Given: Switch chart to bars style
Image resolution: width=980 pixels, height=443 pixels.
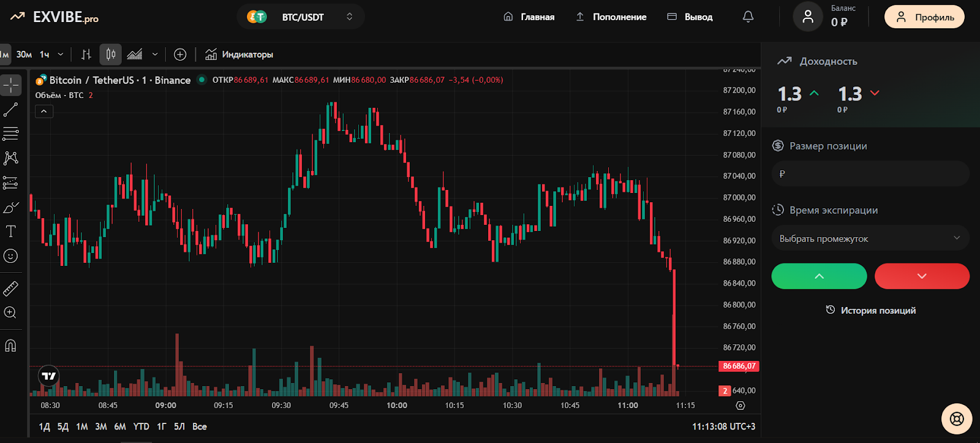Looking at the screenshot, I should click(x=86, y=55).
